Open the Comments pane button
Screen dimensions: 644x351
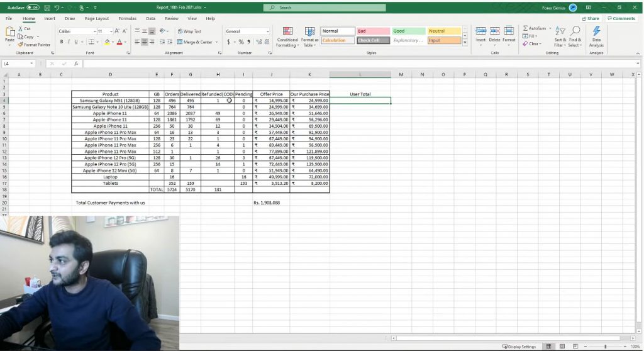(621, 19)
